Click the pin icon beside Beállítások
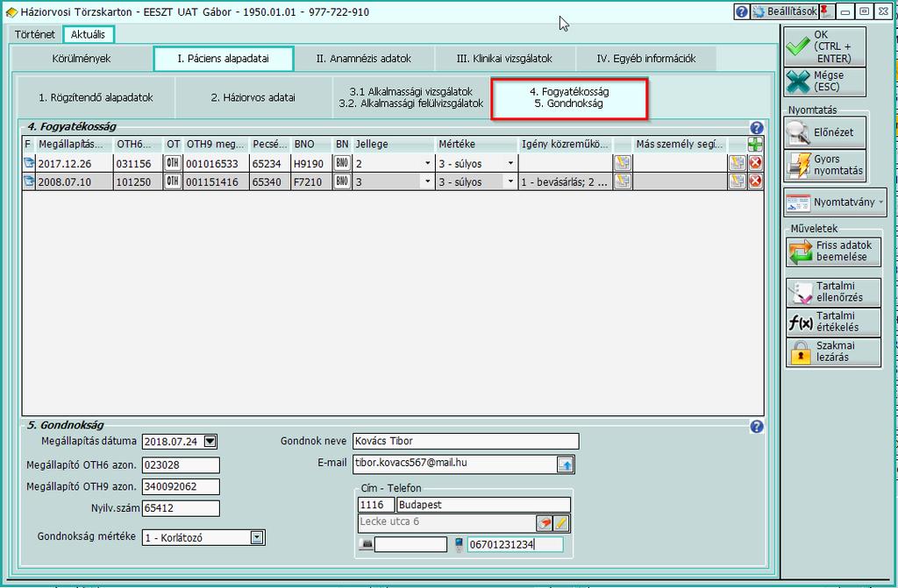Image resolution: width=898 pixels, height=588 pixels. pyautogui.click(x=825, y=11)
